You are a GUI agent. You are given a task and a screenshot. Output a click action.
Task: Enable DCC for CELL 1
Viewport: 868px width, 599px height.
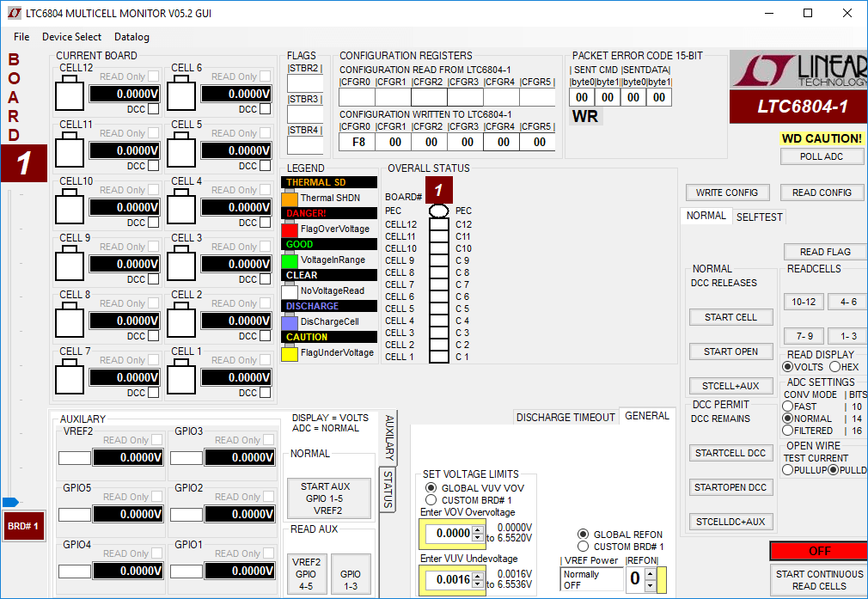pos(266,393)
